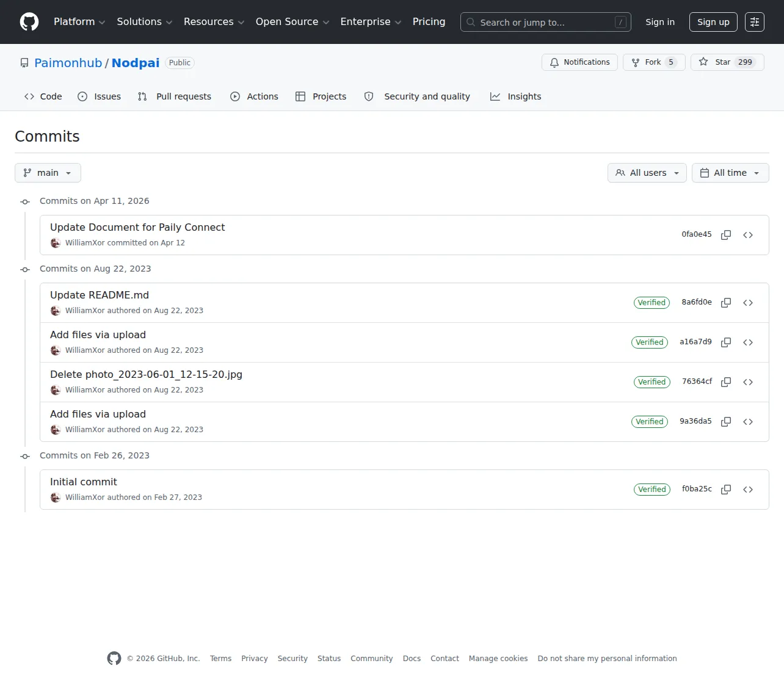The image size is (784, 691).
Task: Click WilliamXor avatar on Initial commit row
Action: point(56,497)
